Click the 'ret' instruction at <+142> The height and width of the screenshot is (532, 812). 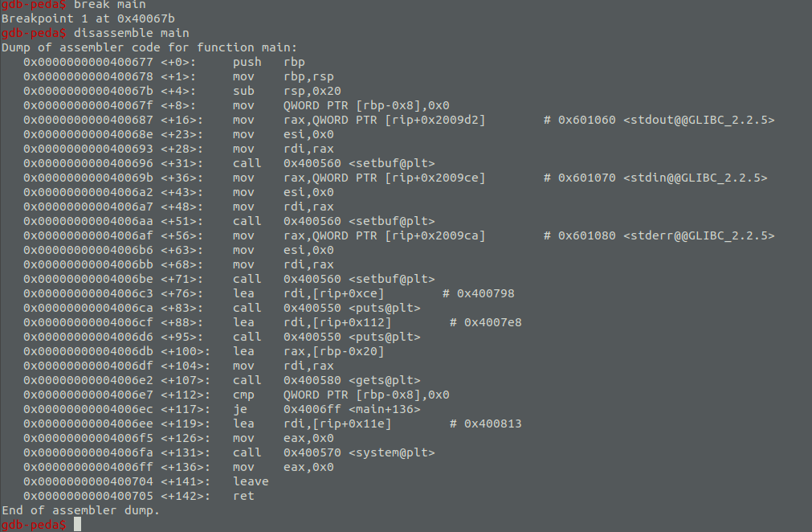243,496
